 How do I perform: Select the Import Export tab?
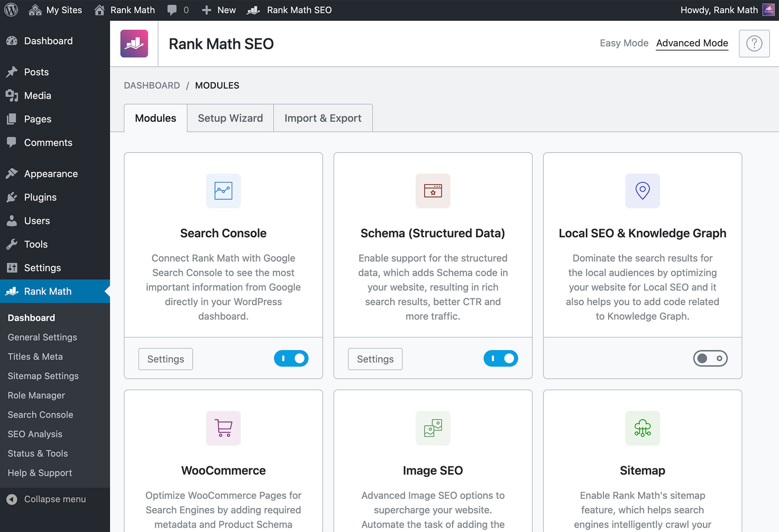323,118
